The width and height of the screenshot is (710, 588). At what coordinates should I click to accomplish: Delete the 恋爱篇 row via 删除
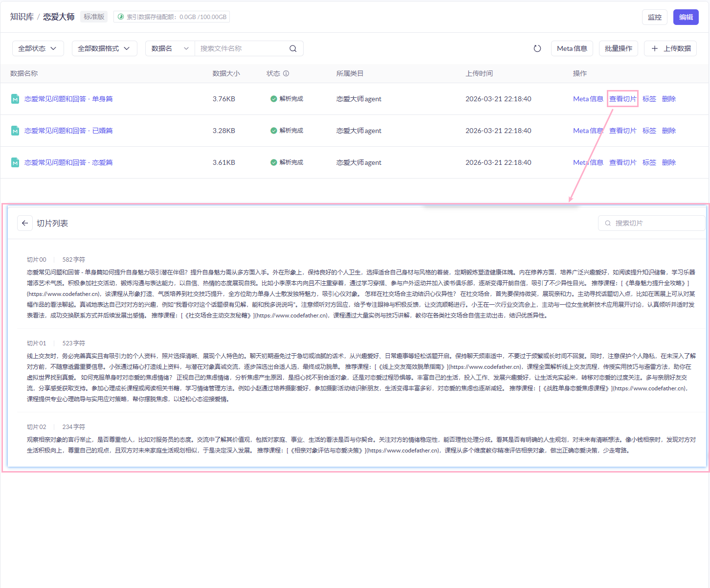pyautogui.click(x=668, y=162)
